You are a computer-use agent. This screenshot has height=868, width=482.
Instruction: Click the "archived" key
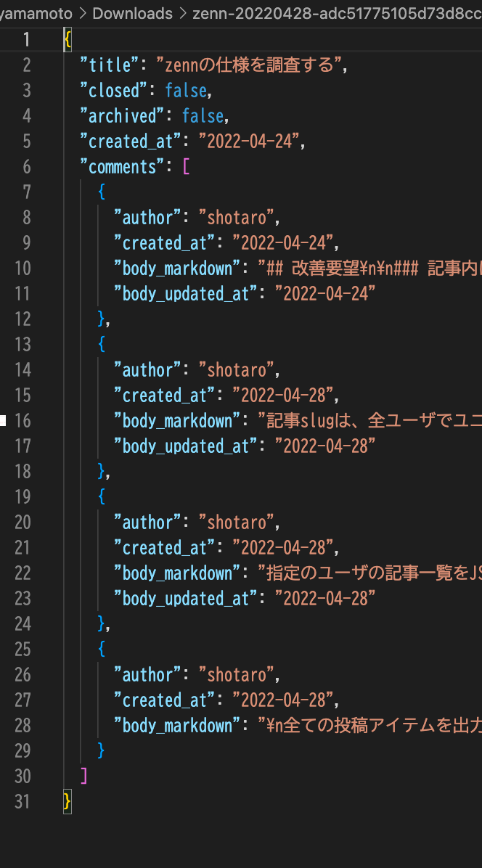pyautogui.click(x=122, y=116)
